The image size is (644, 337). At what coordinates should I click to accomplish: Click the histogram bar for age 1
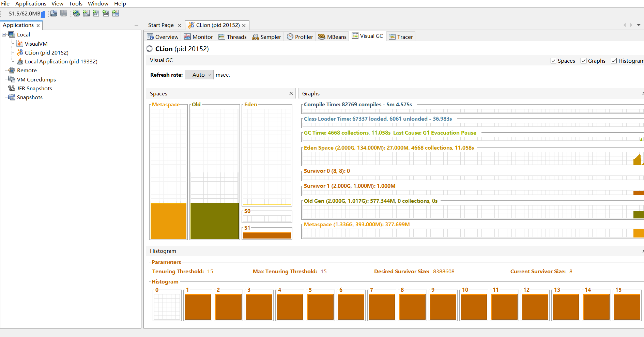point(198,307)
